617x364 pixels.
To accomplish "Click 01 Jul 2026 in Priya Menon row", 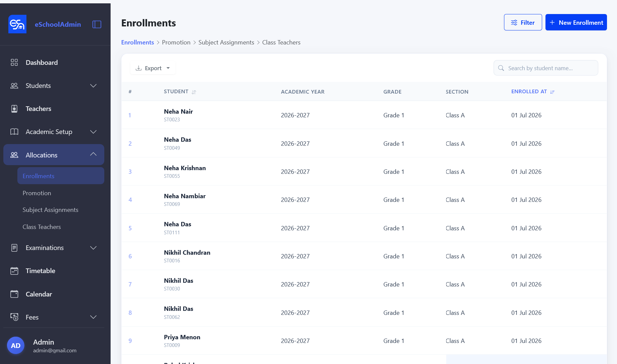I will tap(526, 341).
